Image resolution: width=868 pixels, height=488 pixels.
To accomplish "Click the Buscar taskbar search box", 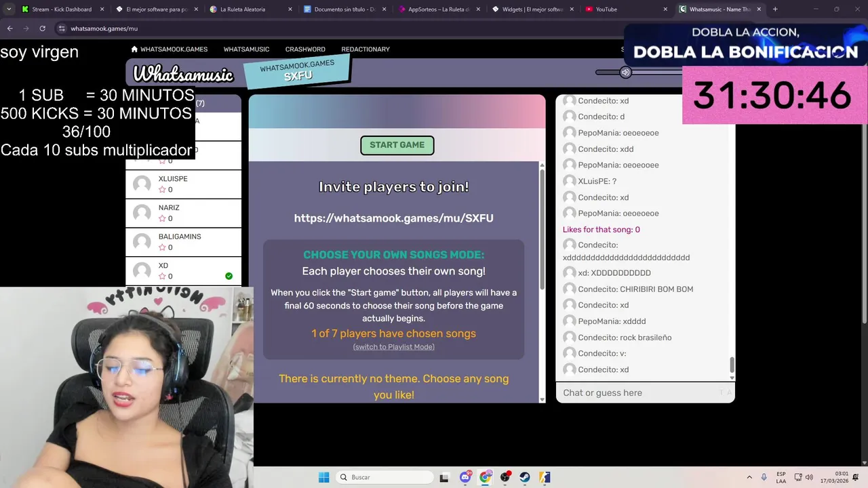I will click(384, 477).
